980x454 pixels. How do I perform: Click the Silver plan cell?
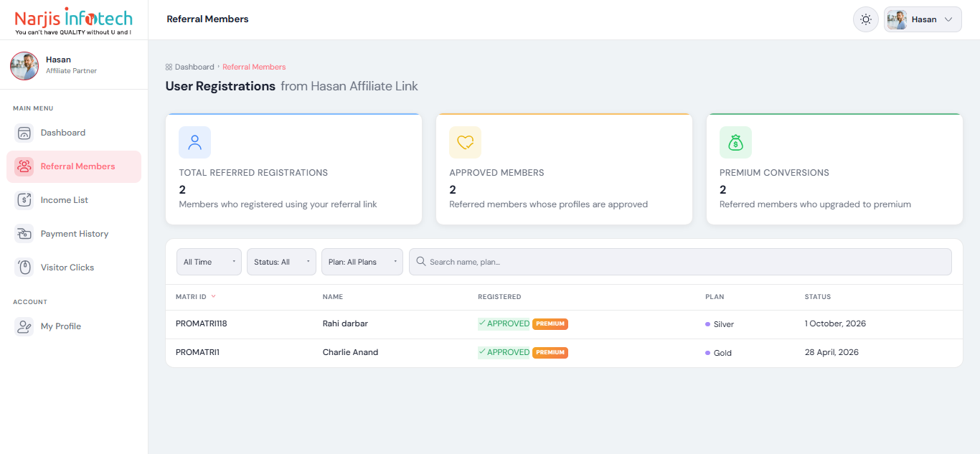point(720,324)
